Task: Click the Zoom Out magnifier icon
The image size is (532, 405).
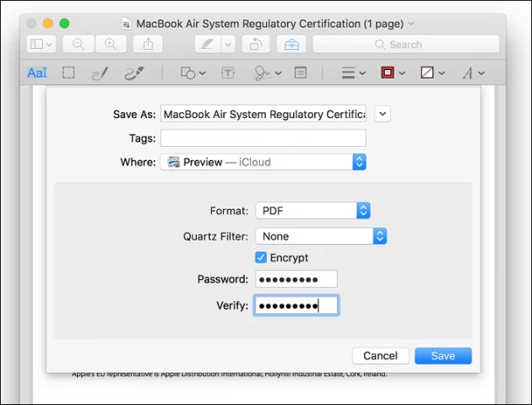Action: point(79,44)
